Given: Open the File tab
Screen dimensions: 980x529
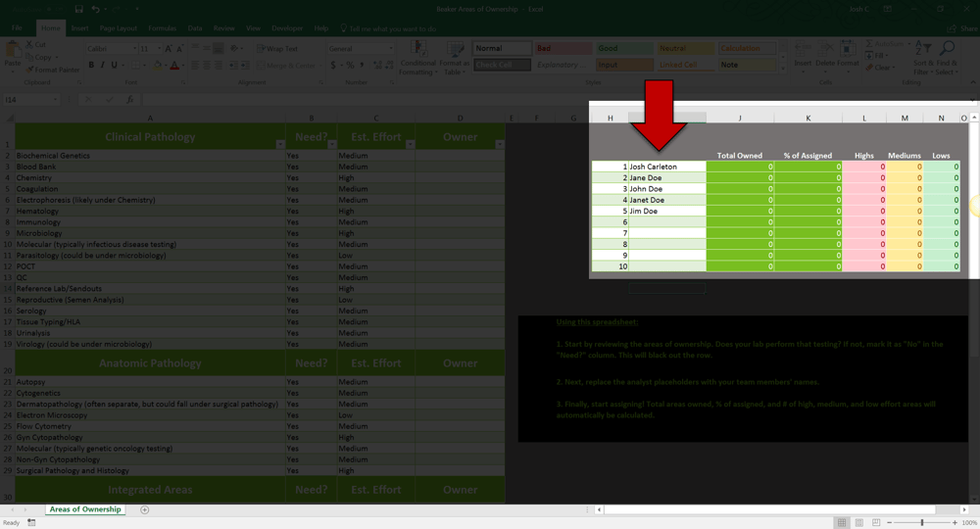Looking at the screenshot, I should pos(17,28).
